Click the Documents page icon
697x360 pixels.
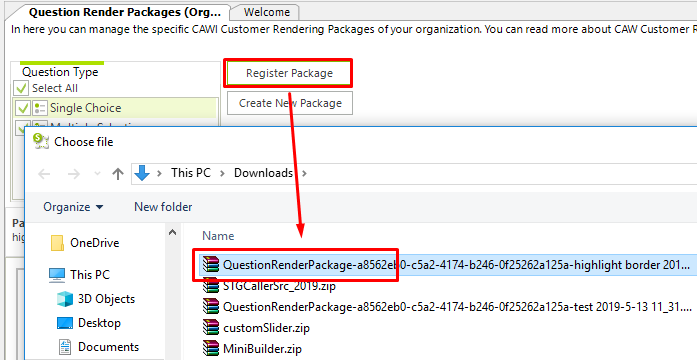pyautogui.click(x=65, y=347)
